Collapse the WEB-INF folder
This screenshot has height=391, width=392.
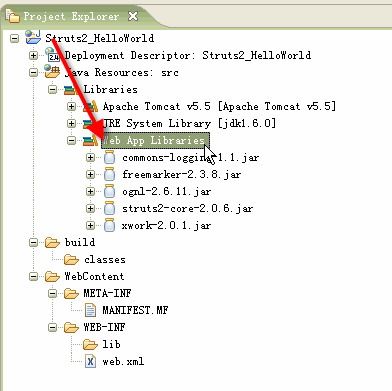[x=52, y=327]
